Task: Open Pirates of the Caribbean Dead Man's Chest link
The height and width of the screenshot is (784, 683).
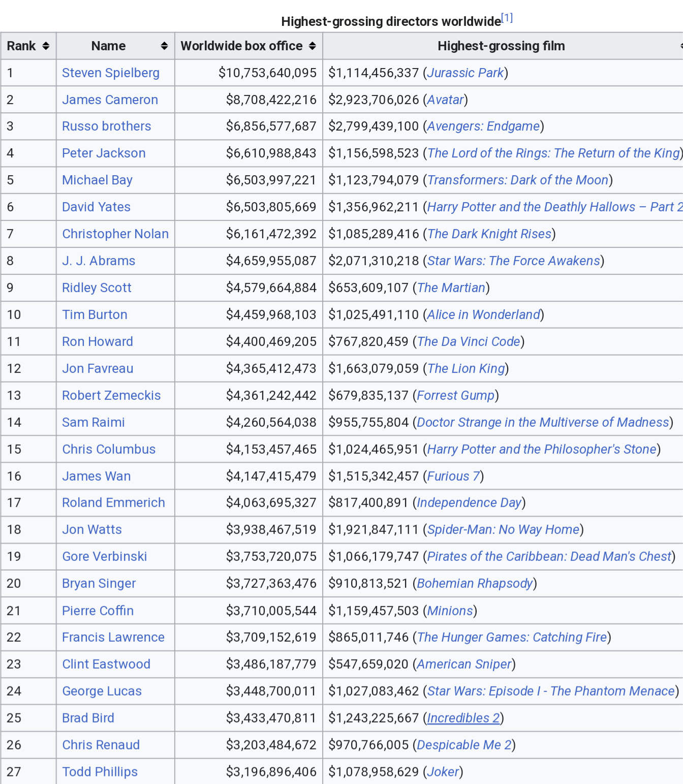Action: [549, 557]
